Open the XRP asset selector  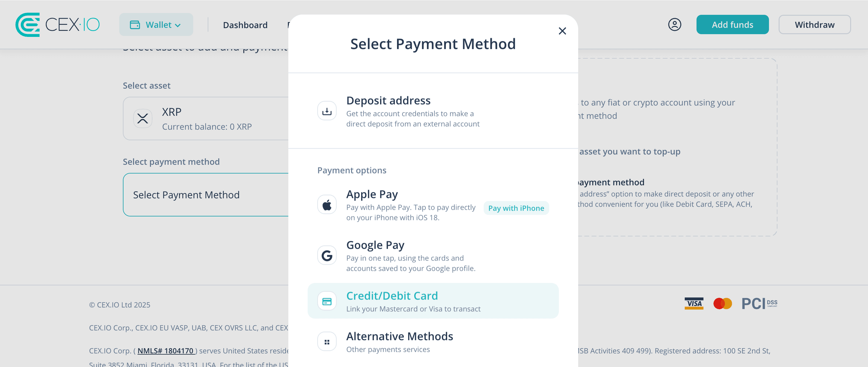pyautogui.click(x=206, y=119)
